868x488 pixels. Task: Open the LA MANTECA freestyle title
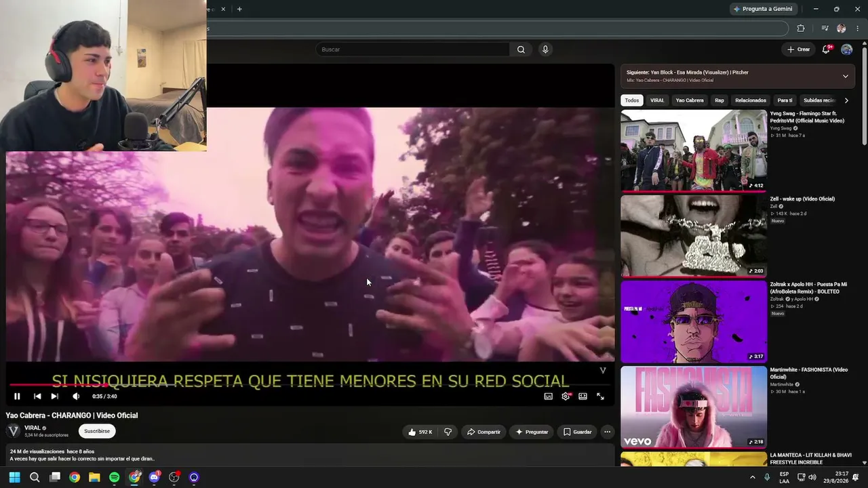point(810,459)
